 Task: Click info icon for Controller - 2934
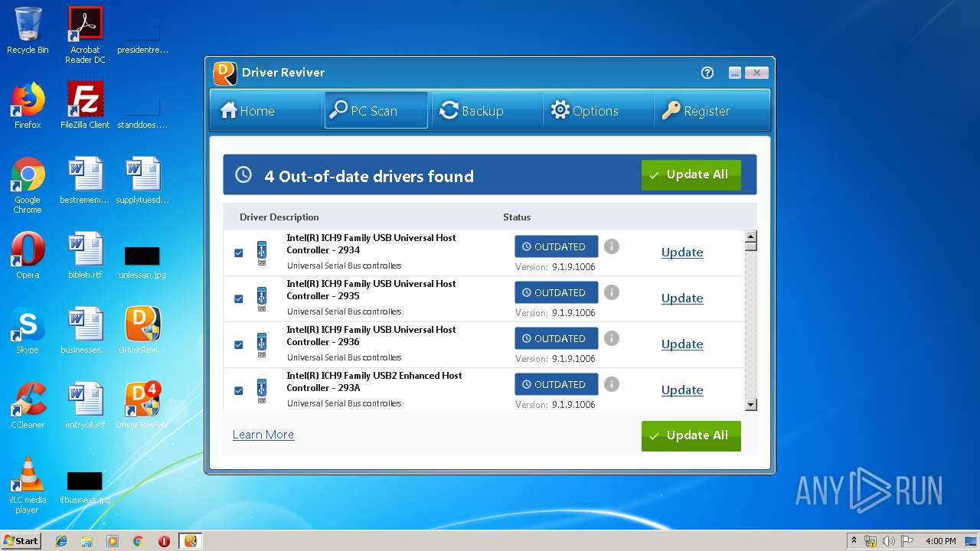tap(611, 246)
